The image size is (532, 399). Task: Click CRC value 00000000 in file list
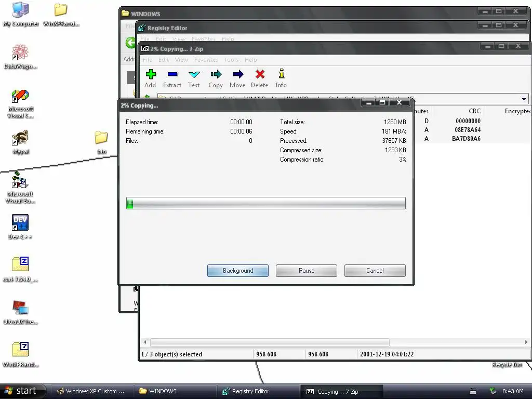(468, 121)
